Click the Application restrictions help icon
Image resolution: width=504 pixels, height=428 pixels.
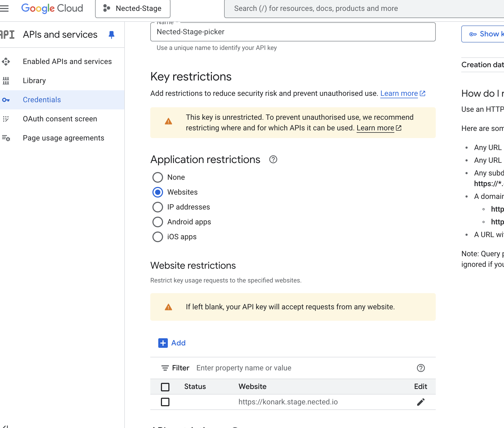pos(273,160)
